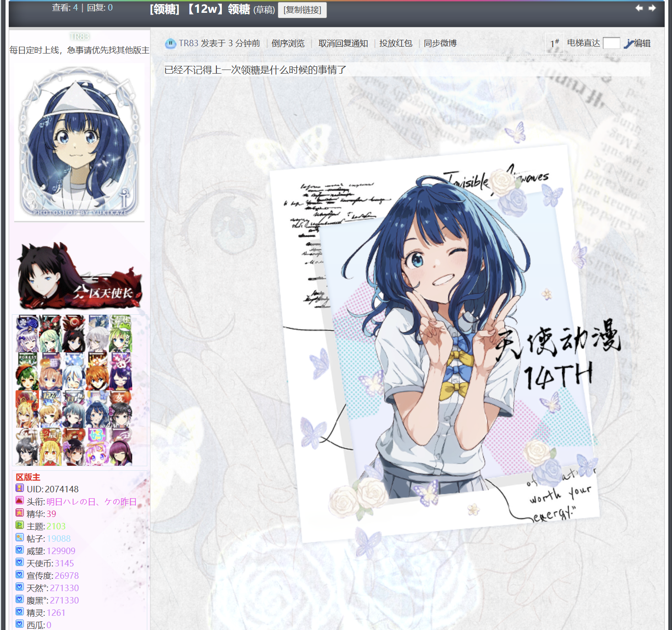The height and width of the screenshot is (630, 672).
Task: Click the 1# floor number link
Action: (554, 43)
